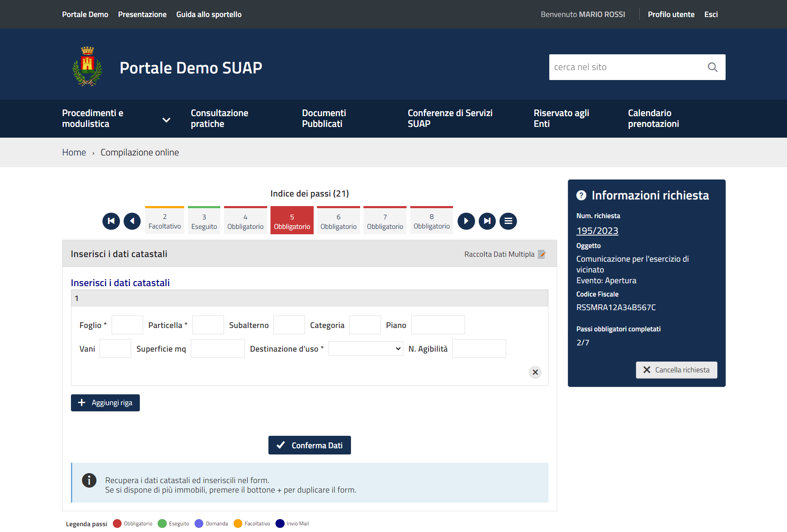Open the Destinazione d'uso dropdown
Viewport: 787px width, 532px height.
coord(365,349)
